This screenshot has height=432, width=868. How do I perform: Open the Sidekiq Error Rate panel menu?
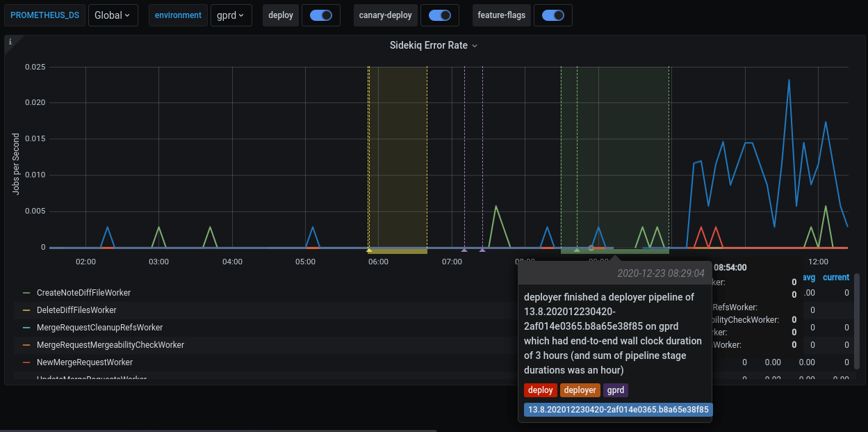pos(475,45)
